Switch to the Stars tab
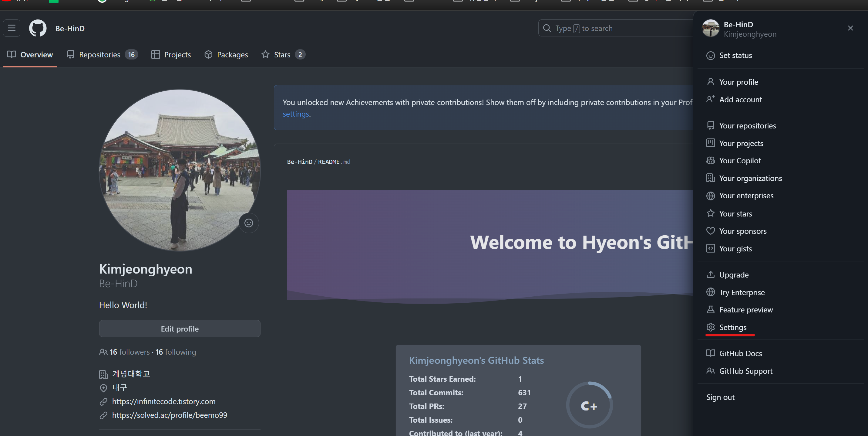Viewport: 868px width, 436px height. (x=283, y=55)
